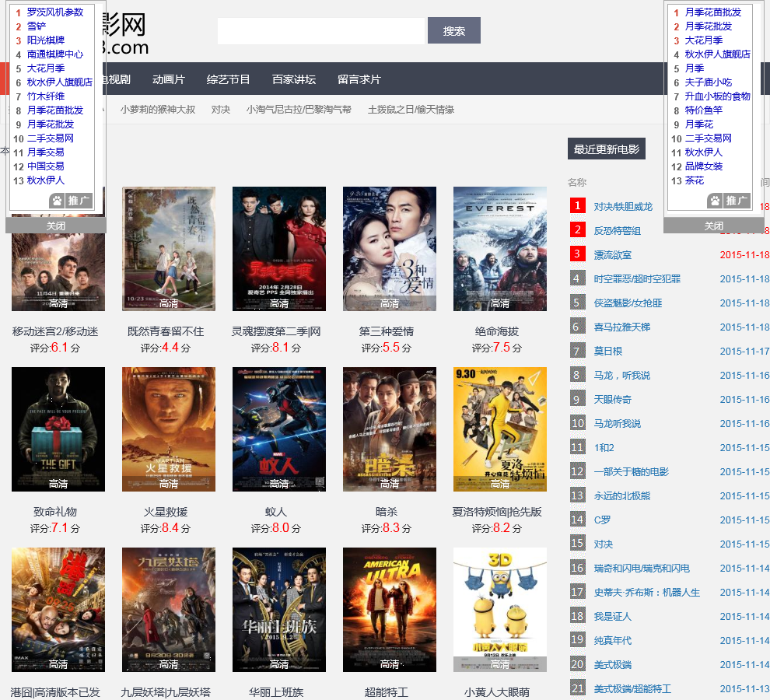Click right ad link 特价鱼竿
Image resolution: width=770 pixels, height=700 pixels.
click(704, 110)
